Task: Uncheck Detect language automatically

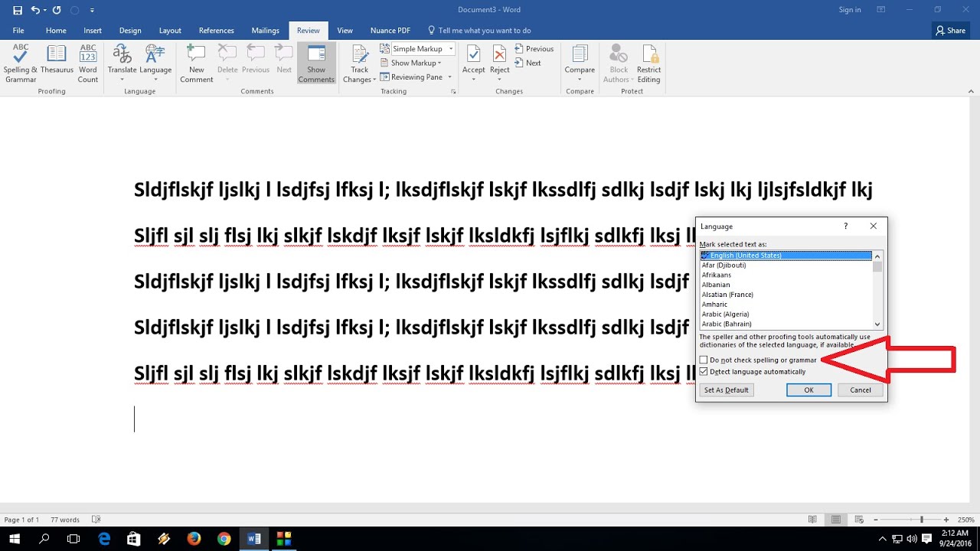Action: [x=704, y=371]
